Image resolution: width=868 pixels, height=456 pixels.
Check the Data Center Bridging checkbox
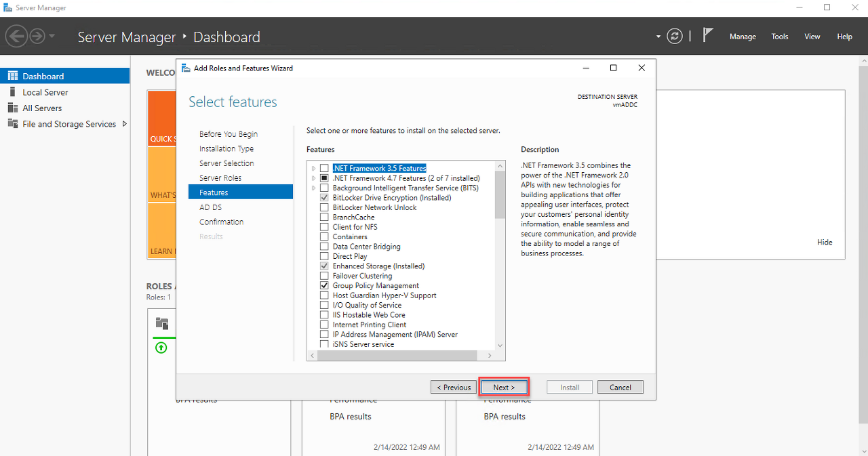(324, 247)
